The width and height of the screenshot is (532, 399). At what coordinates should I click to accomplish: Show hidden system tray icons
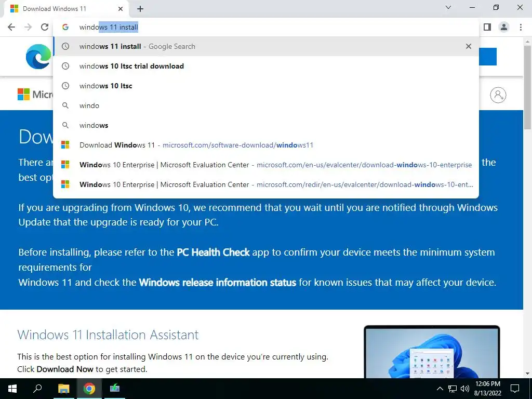point(440,389)
